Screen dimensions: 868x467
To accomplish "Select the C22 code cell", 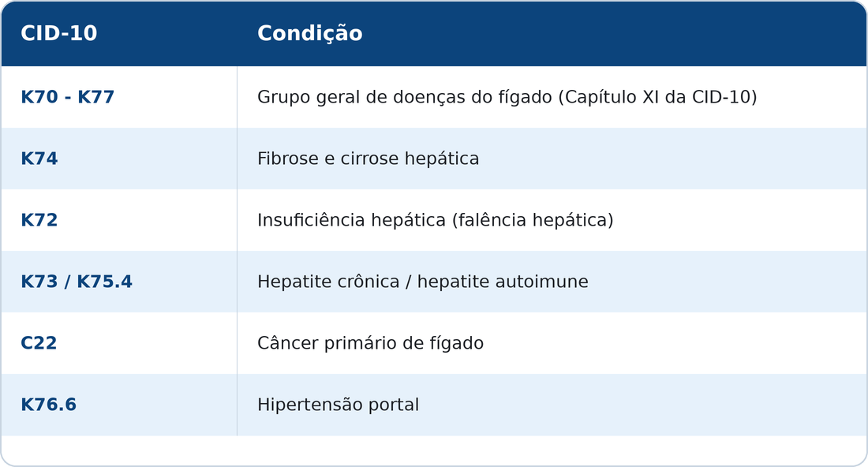I will [x=119, y=343].
